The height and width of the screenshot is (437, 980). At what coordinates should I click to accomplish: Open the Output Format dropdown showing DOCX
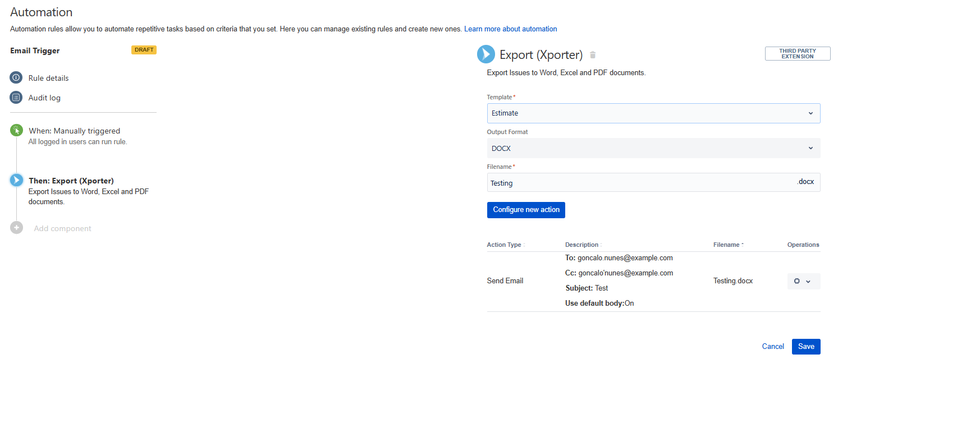coord(653,148)
